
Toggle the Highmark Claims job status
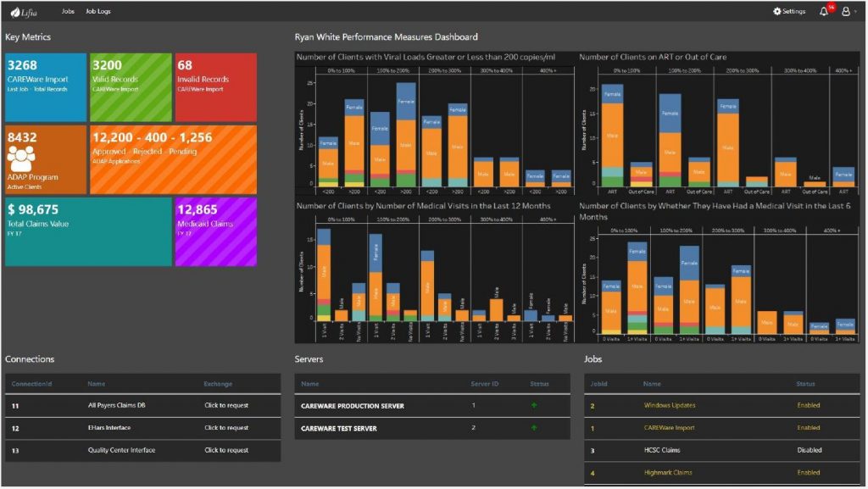tap(807, 472)
